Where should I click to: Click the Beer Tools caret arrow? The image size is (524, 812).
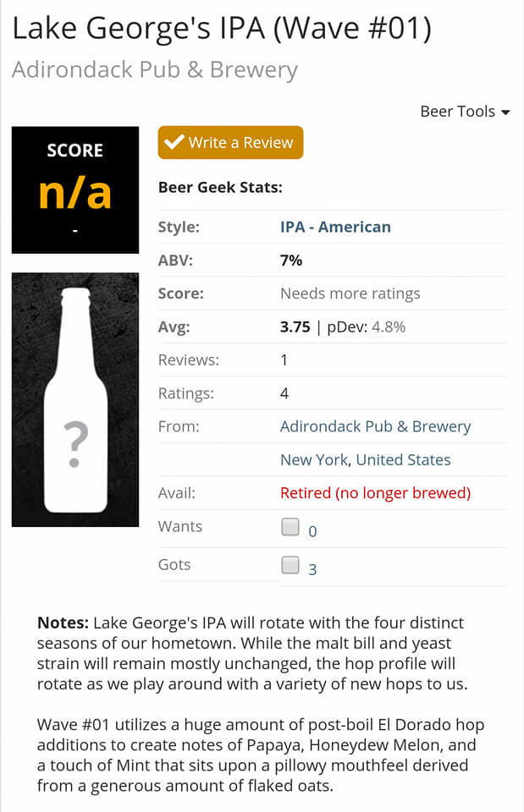(x=505, y=112)
